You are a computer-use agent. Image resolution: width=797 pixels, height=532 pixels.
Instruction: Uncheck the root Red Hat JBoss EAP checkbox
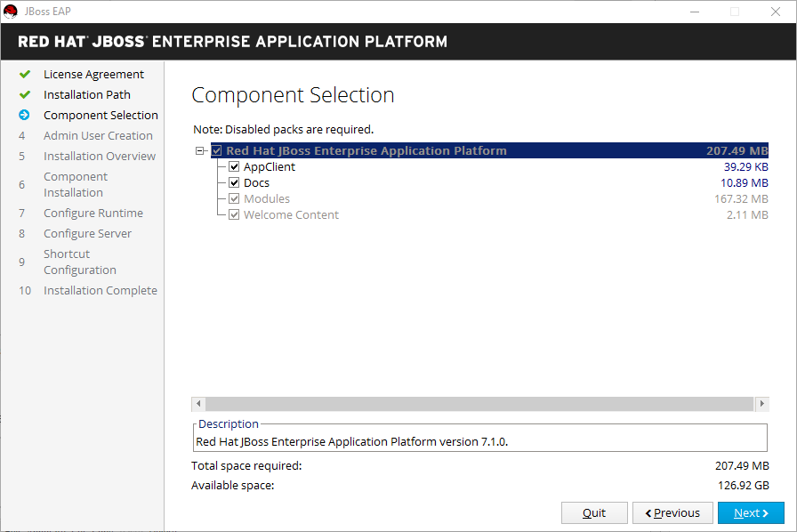216,150
